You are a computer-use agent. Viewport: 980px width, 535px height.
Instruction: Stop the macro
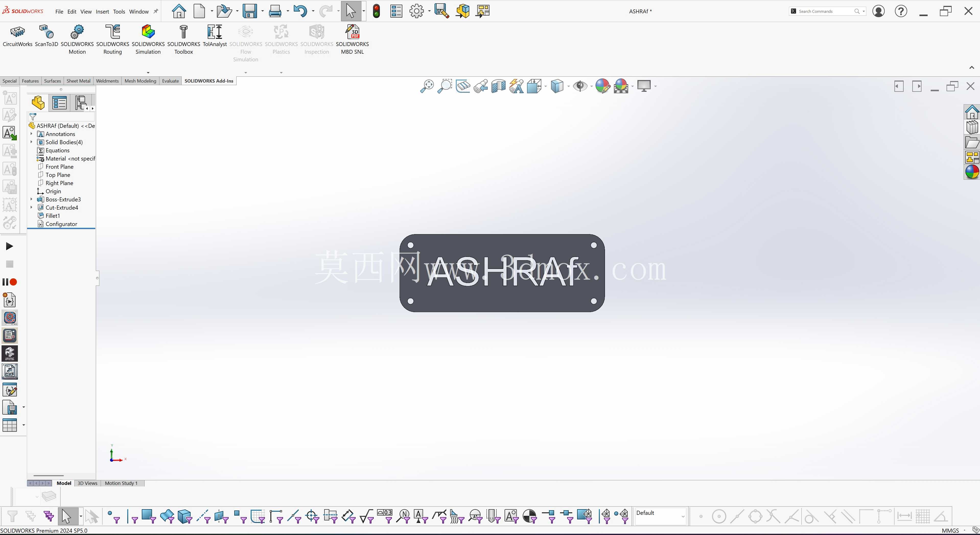click(9, 264)
